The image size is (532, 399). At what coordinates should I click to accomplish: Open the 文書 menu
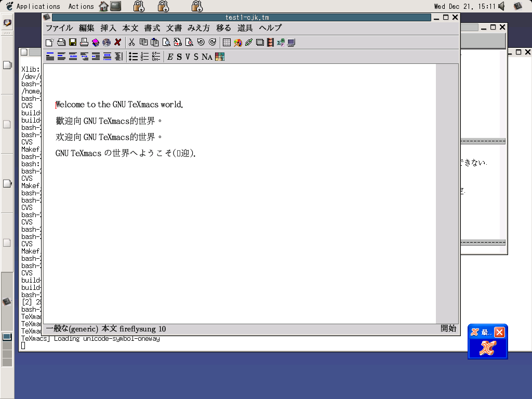click(x=174, y=28)
